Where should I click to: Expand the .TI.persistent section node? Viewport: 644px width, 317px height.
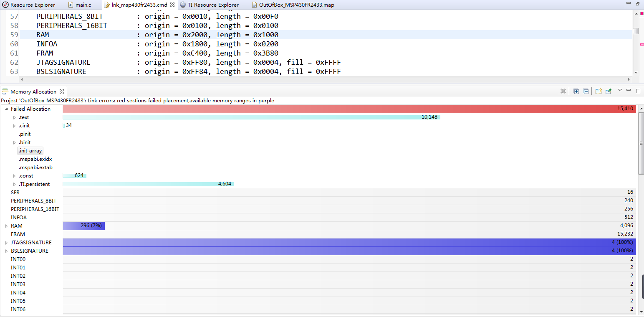click(x=14, y=184)
